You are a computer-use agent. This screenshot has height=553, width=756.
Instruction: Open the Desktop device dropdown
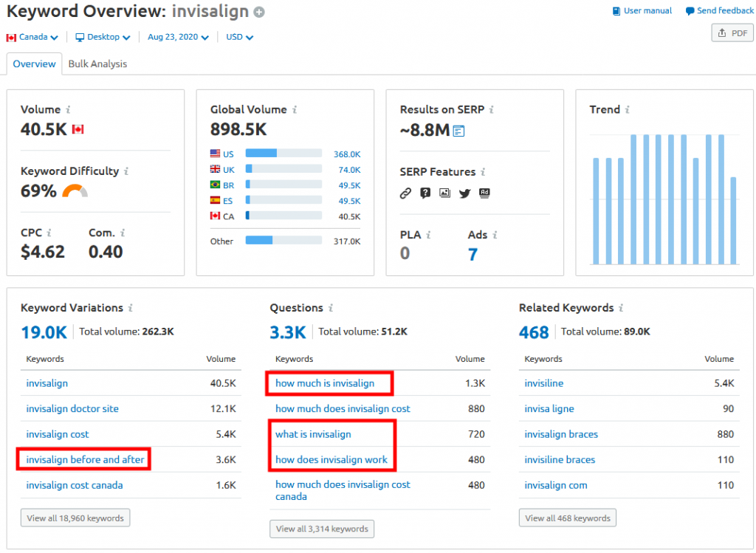(x=103, y=37)
